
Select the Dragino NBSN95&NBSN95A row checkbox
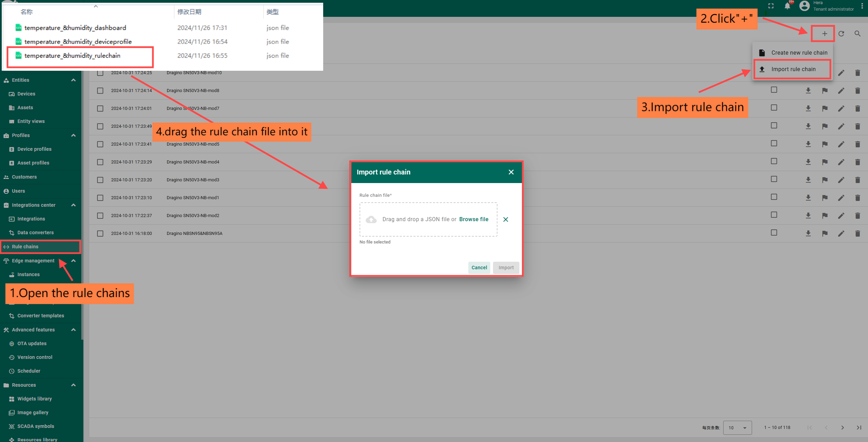[100, 234]
